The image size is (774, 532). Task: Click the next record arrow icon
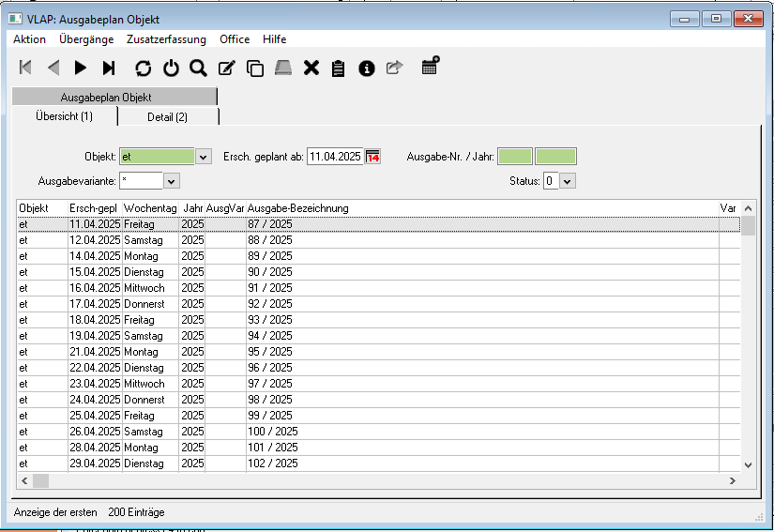coord(81,68)
